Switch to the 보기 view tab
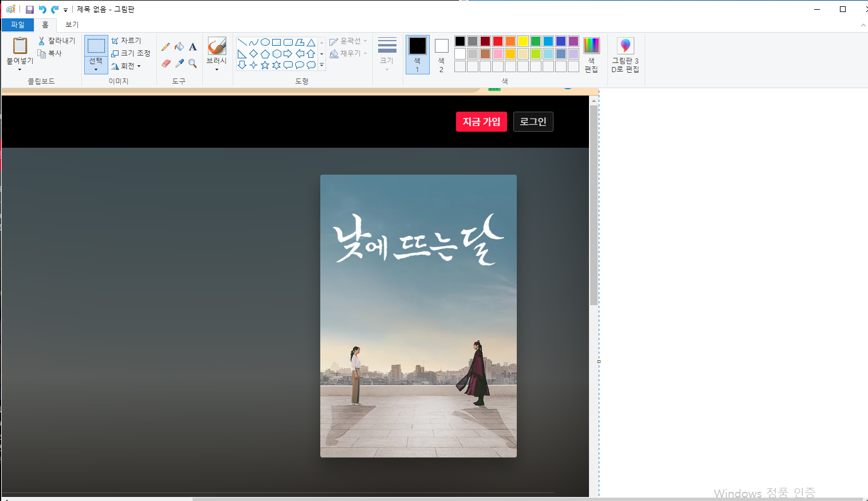Viewport: 868px width, 501px height. click(x=72, y=25)
